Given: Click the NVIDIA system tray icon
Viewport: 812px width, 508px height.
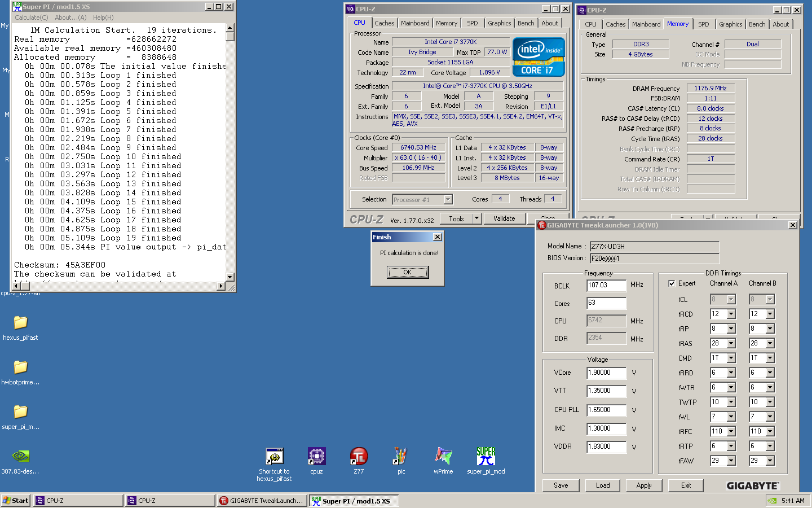Looking at the screenshot, I should pos(773,501).
